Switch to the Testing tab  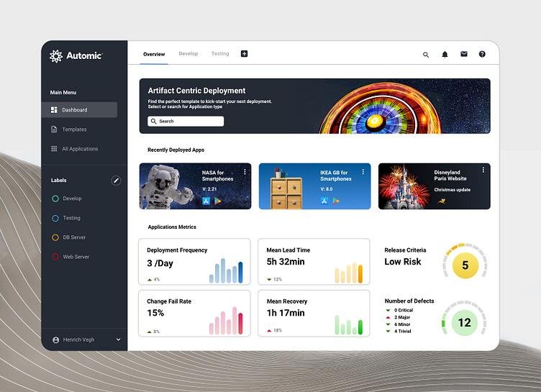point(220,54)
